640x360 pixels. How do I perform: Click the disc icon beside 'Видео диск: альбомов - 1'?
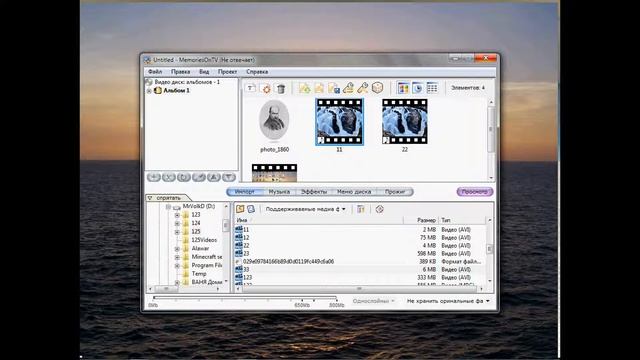(149, 82)
